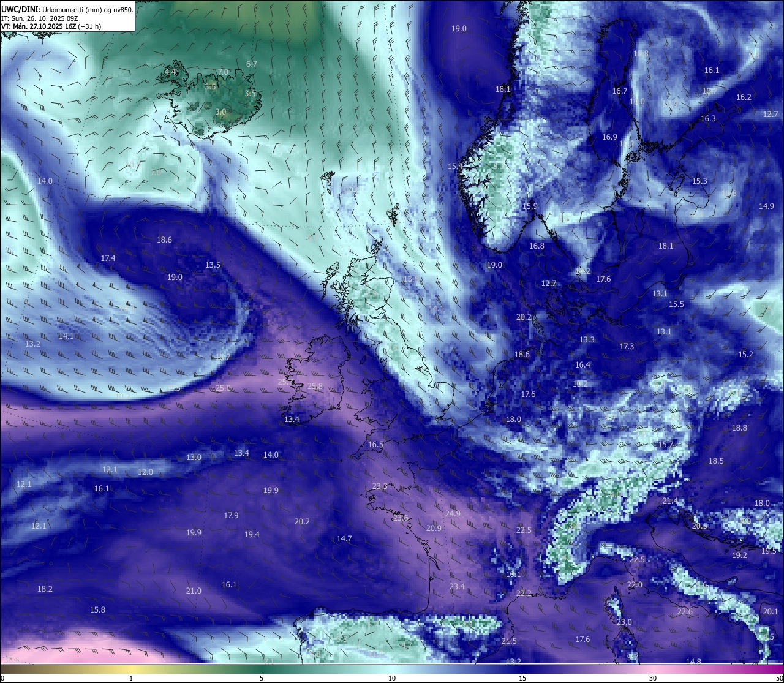Click the 18.2 map value
This screenshot has width=784, height=683.
(45, 589)
